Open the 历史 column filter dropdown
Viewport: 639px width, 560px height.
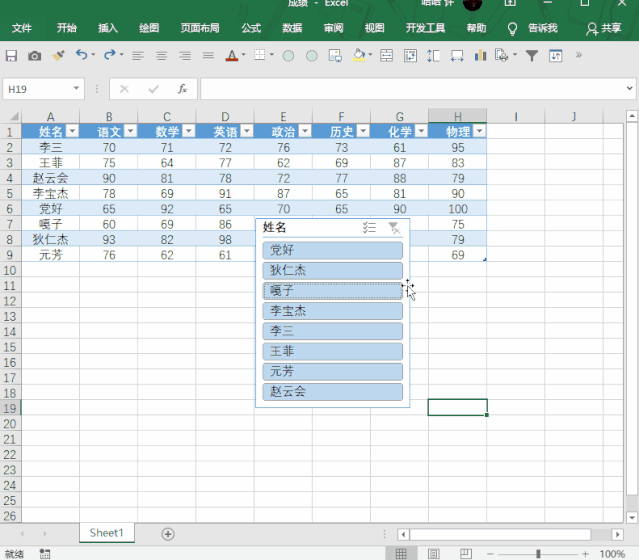pyautogui.click(x=363, y=131)
